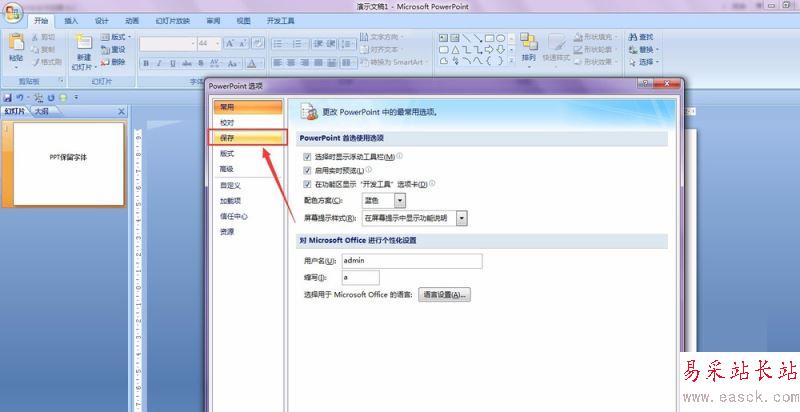The height and width of the screenshot is (412, 800).
Task: Select the 资源 category in options list
Action: [248, 231]
